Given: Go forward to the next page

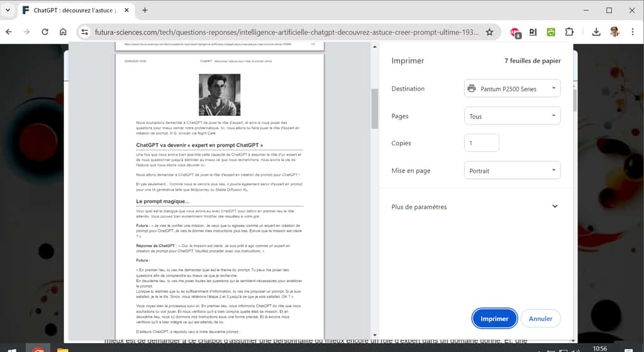Looking at the screenshot, I should point(26,32).
